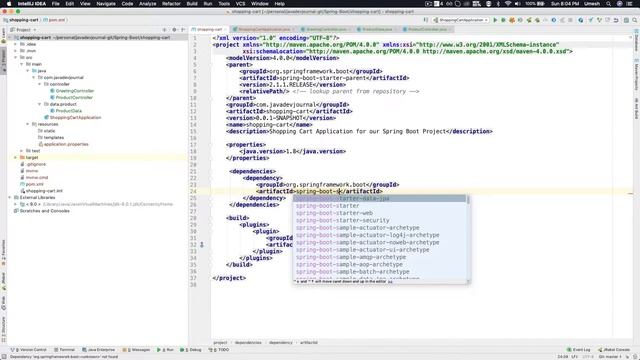Click the volume icon in menu bar
640x360 pixels.
(518, 4)
